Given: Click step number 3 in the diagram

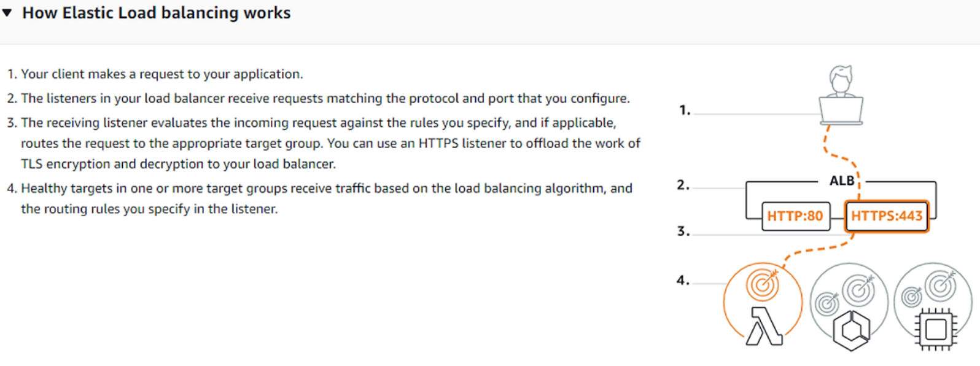Looking at the screenshot, I should pyautogui.click(x=683, y=232).
